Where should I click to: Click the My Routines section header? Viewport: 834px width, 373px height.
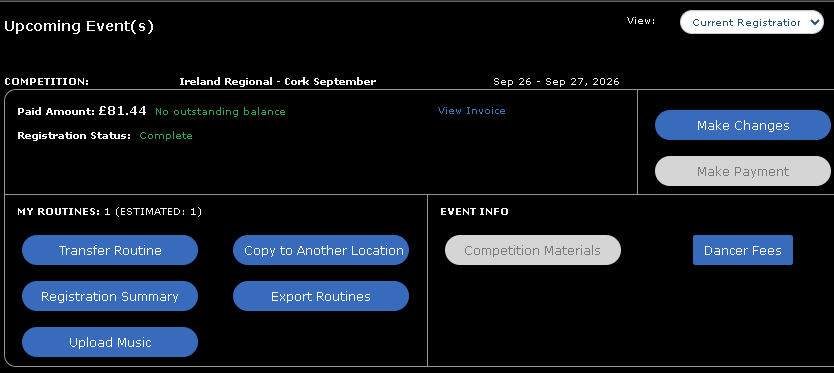coord(110,211)
